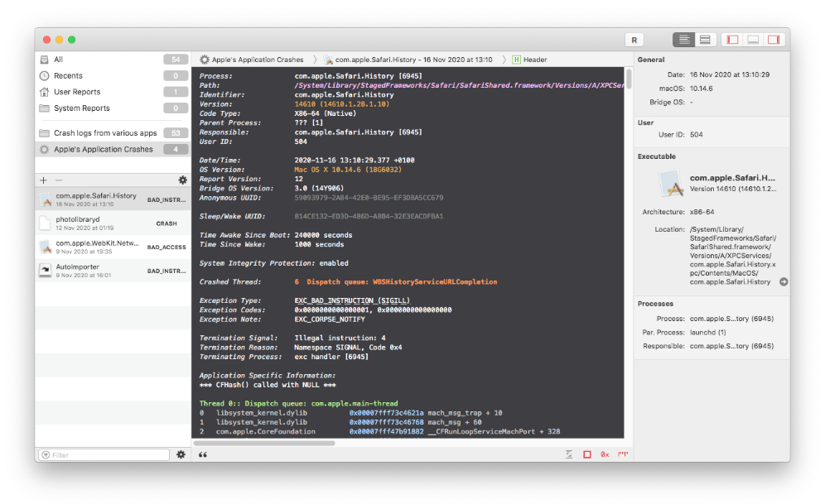Image resolution: width=825 pixels, height=504 pixels.
Task: Open User Reports in the sidebar
Action: click(x=113, y=92)
